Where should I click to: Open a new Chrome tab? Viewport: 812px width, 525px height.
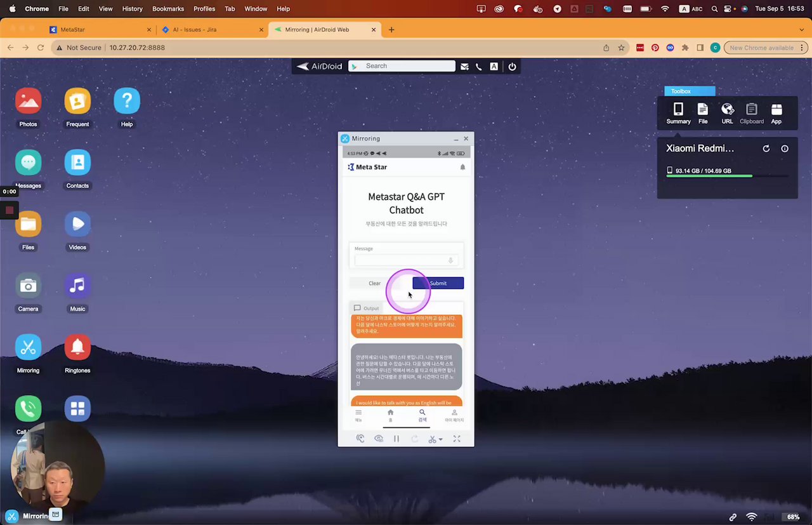click(x=391, y=30)
